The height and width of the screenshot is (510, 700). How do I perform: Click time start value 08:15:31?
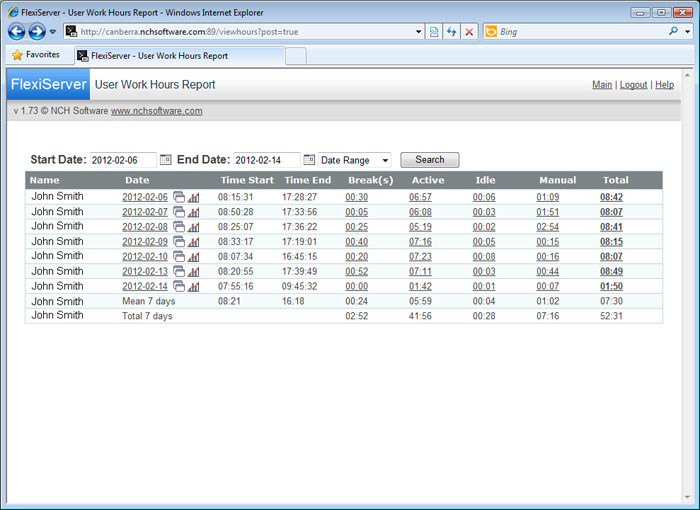235,197
